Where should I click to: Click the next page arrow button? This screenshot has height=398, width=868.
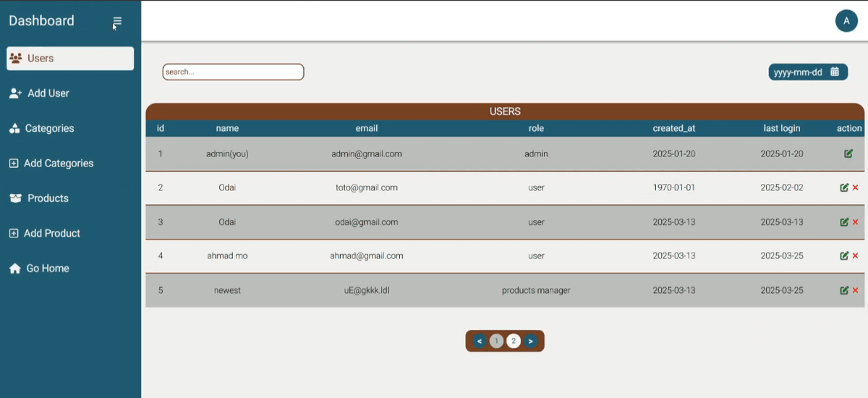coord(531,341)
